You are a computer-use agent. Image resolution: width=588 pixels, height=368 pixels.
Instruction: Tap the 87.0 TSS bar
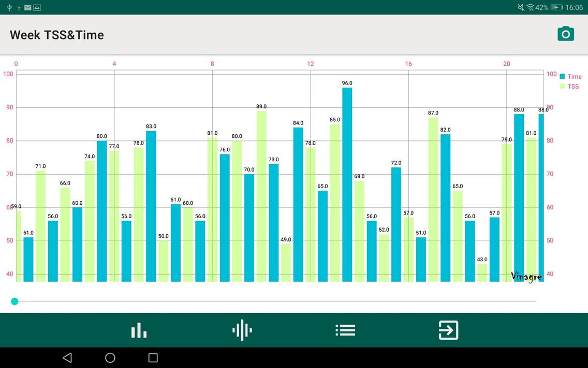(433, 200)
